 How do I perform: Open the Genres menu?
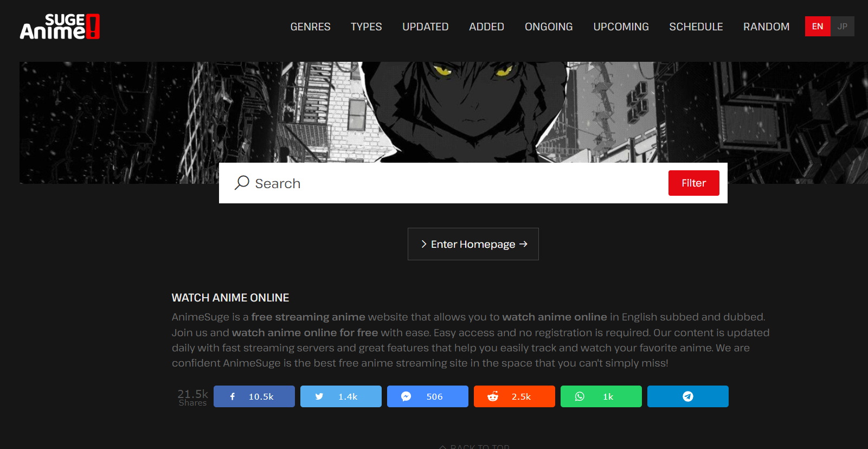[310, 27]
